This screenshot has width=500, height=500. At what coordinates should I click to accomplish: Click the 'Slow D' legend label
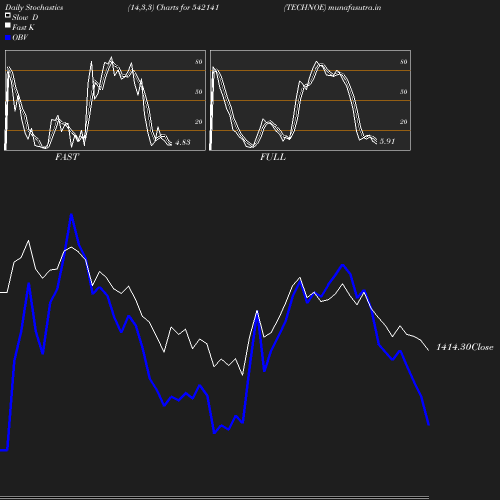click(x=25, y=17)
